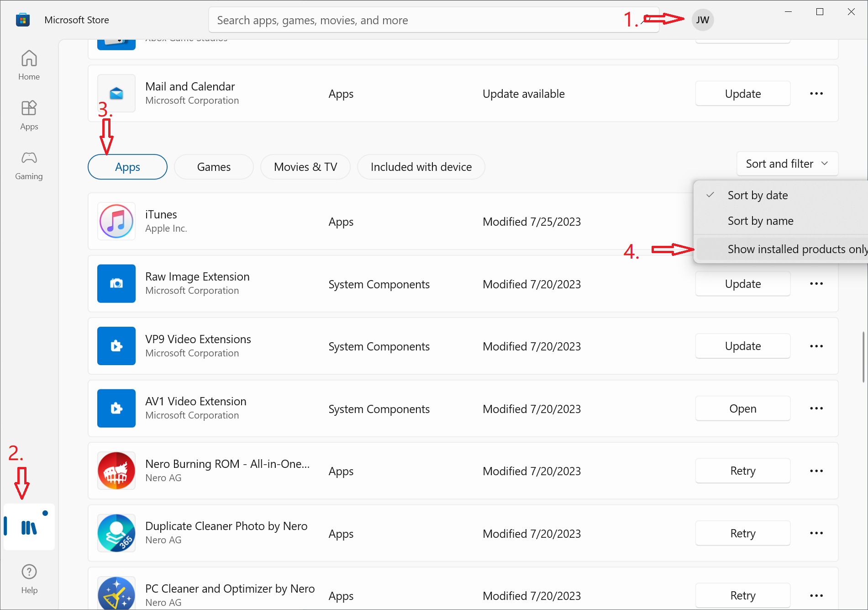Click the vertical scrollbar thumb

click(863, 357)
